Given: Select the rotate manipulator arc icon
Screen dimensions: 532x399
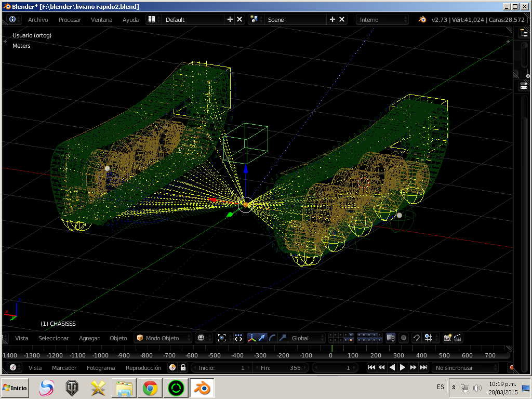Looking at the screenshot, I should point(272,338).
